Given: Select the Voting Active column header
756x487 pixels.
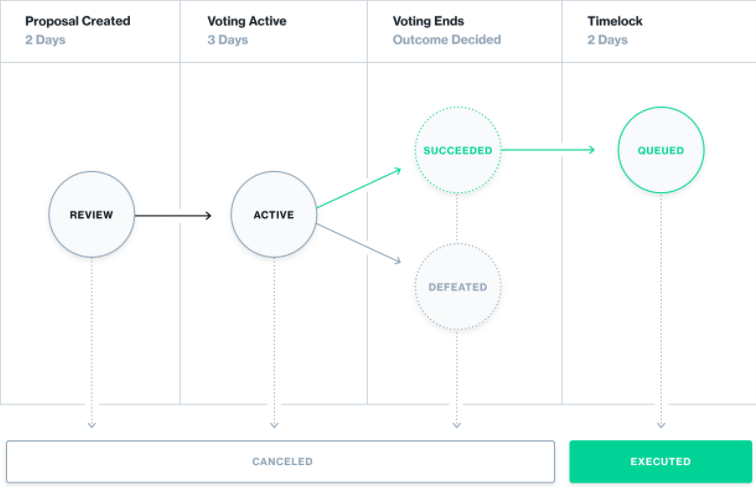Looking at the screenshot, I should (247, 20).
